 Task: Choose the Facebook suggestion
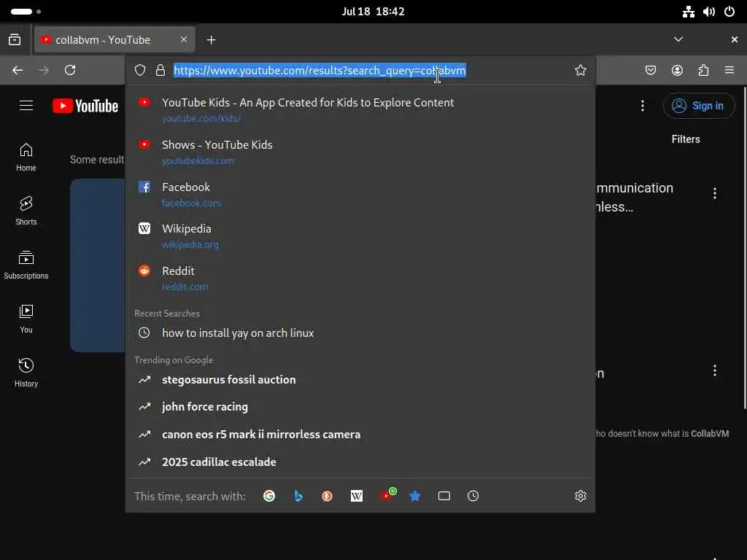[360, 194]
